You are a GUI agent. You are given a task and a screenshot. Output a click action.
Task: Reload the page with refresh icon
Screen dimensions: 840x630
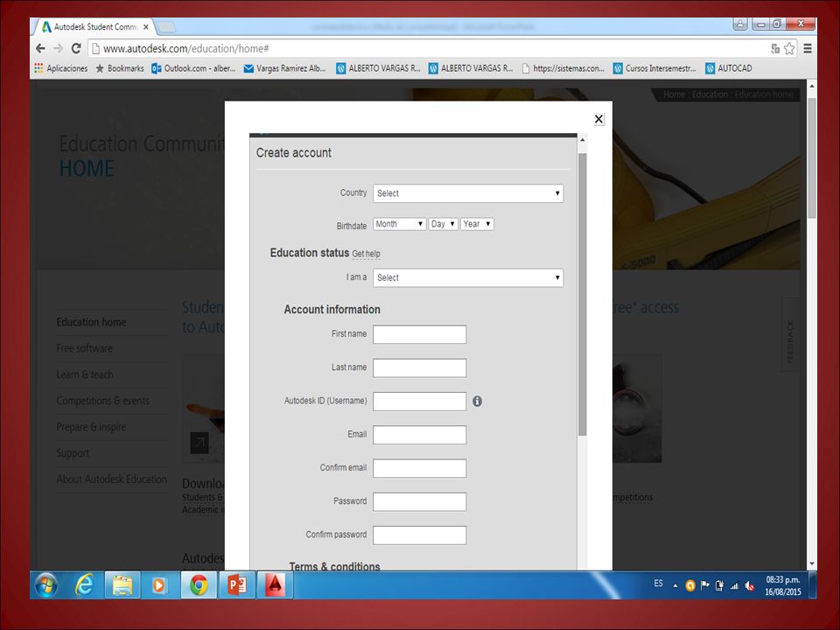point(76,48)
